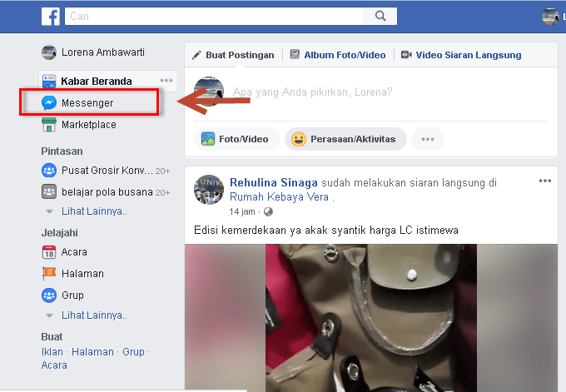Click Pusat Grosir Konv group icon
The height and width of the screenshot is (392, 566).
click(49, 170)
